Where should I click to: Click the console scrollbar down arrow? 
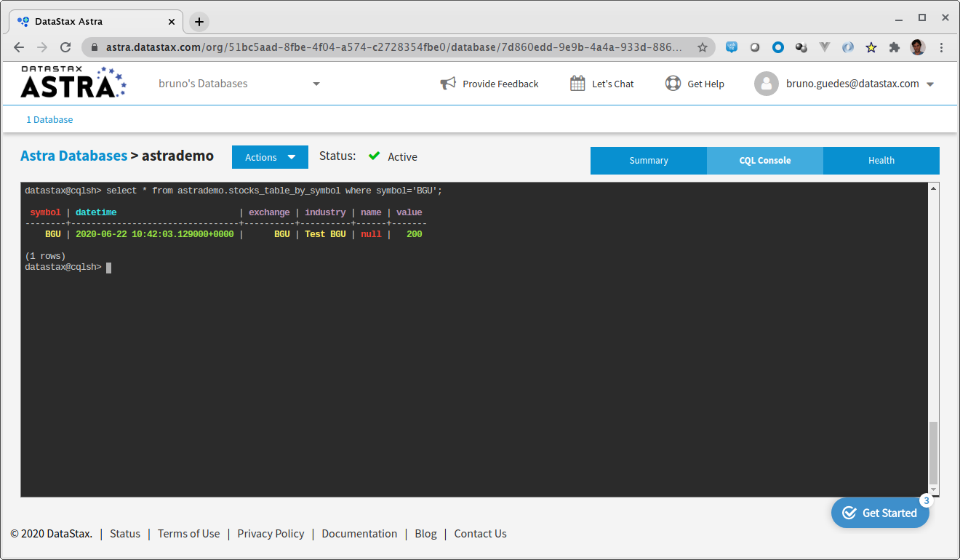pyautogui.click(x=934, y=491)
